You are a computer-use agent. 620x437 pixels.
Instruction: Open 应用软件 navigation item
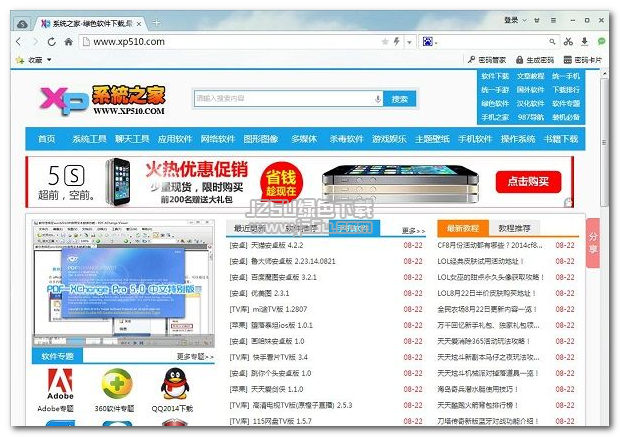click(175, 139)
